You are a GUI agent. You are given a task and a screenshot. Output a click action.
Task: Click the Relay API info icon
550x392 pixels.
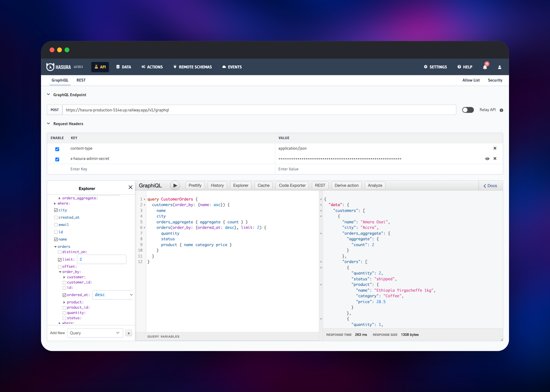point(501,110)
